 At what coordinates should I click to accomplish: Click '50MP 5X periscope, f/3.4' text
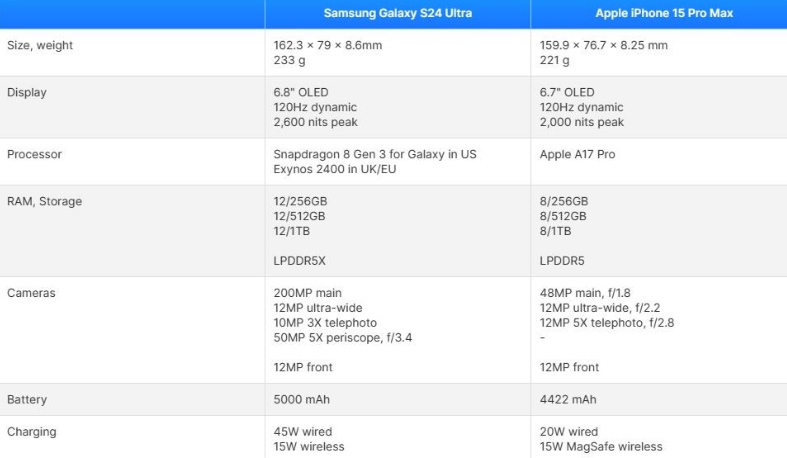point(343,338)
